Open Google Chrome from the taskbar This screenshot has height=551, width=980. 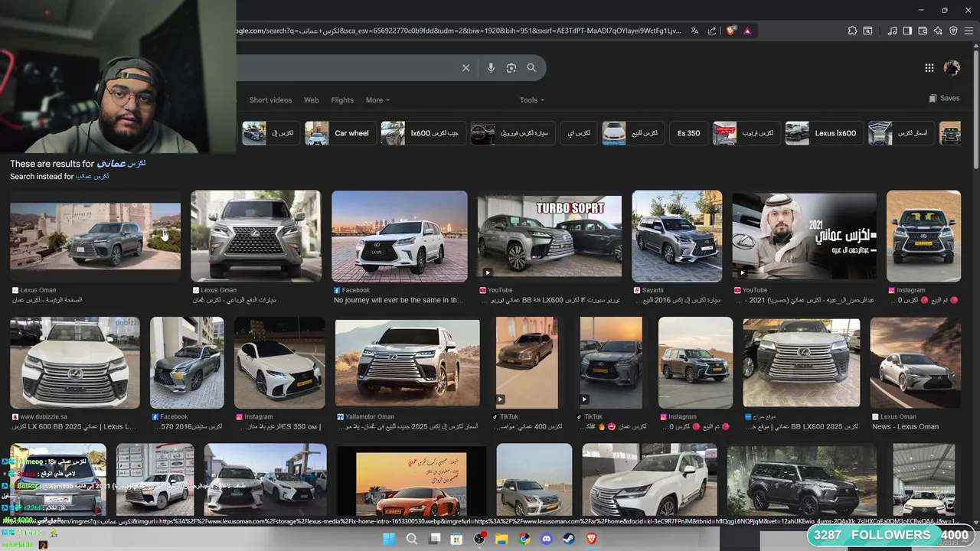click(x=524, y=539)
